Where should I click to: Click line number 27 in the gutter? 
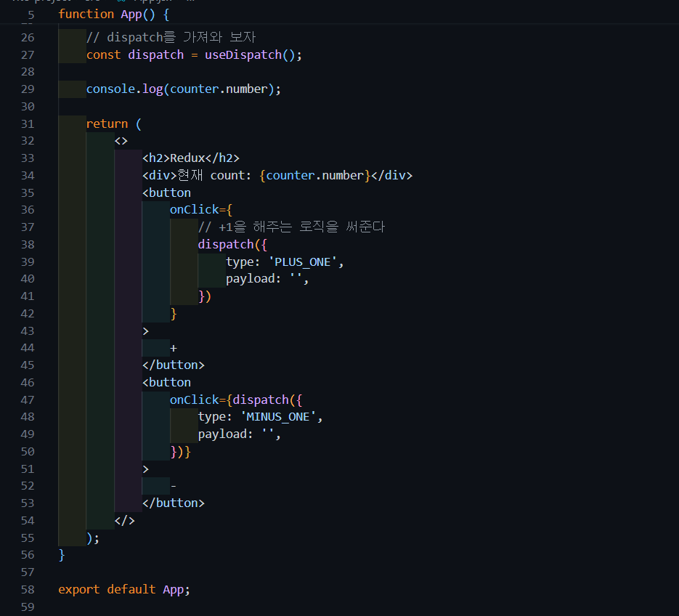(x=28, y=54)
